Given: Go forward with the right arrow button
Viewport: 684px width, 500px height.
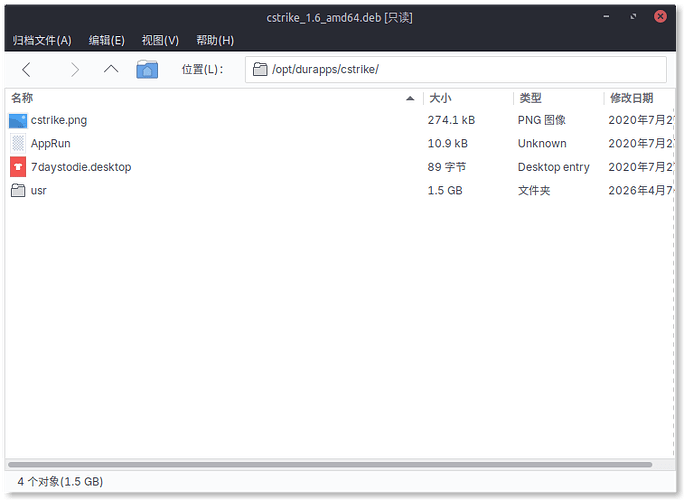Looking at the screenshot, I should click(x=75, y=69).
